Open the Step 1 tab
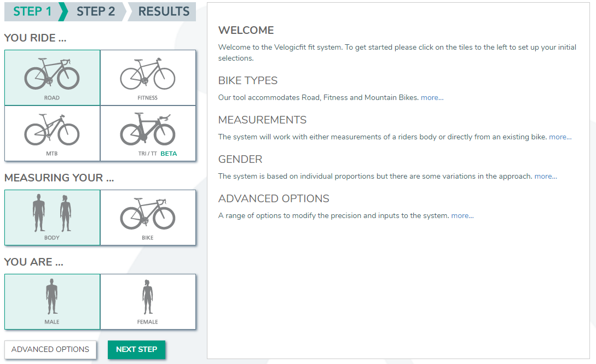 (33, 11)
